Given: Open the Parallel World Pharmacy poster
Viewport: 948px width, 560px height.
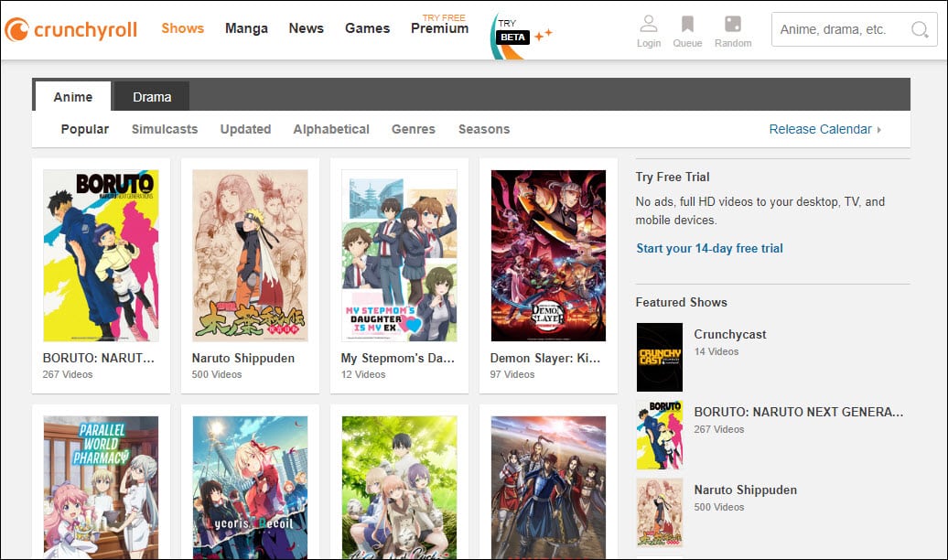Looking at the screenshot, I should click(x=101, y=488).
